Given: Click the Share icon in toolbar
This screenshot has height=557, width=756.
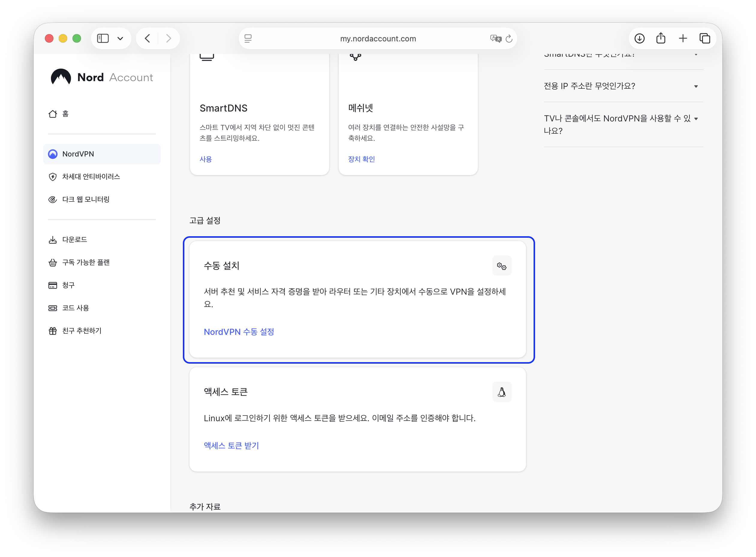Looking at the screenshot, I should pos(661,38).
